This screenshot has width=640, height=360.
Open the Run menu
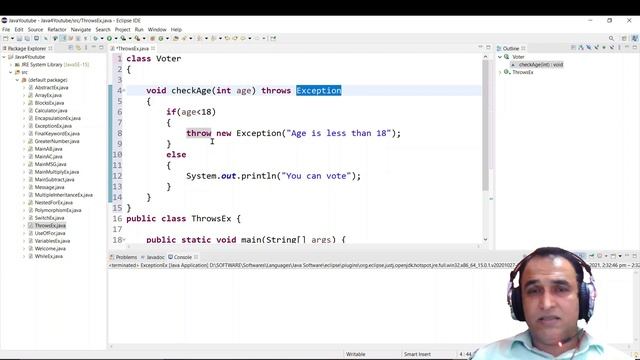pyautogui.click(x=139, y=30)
